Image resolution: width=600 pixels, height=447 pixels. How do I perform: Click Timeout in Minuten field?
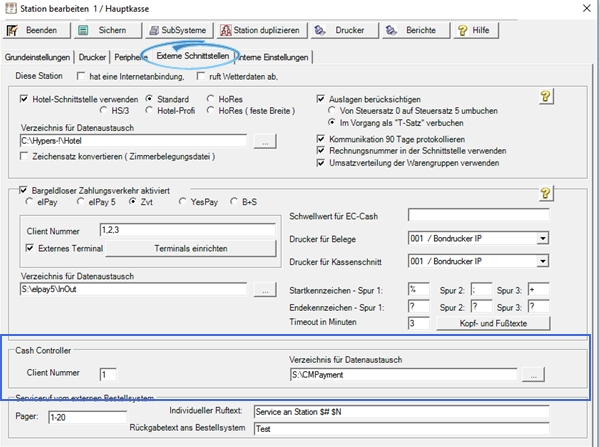[419, 323]
